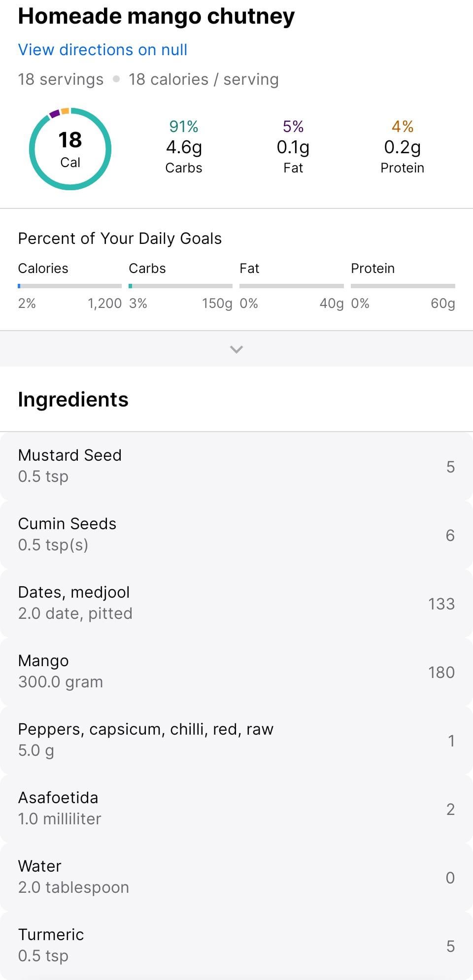Click the 91% Carbs macro summary
The width and height of the screenshot is (473, 980).
184,147
